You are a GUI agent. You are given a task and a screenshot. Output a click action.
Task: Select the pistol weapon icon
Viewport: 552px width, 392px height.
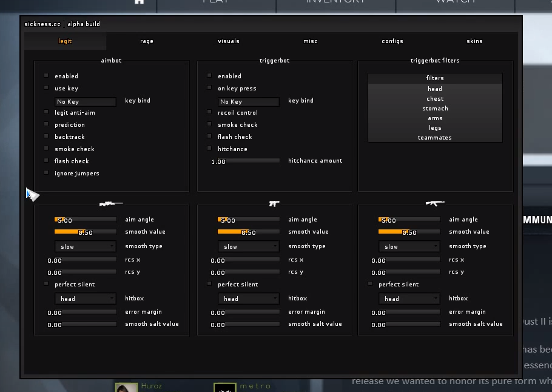pos(274,204)
